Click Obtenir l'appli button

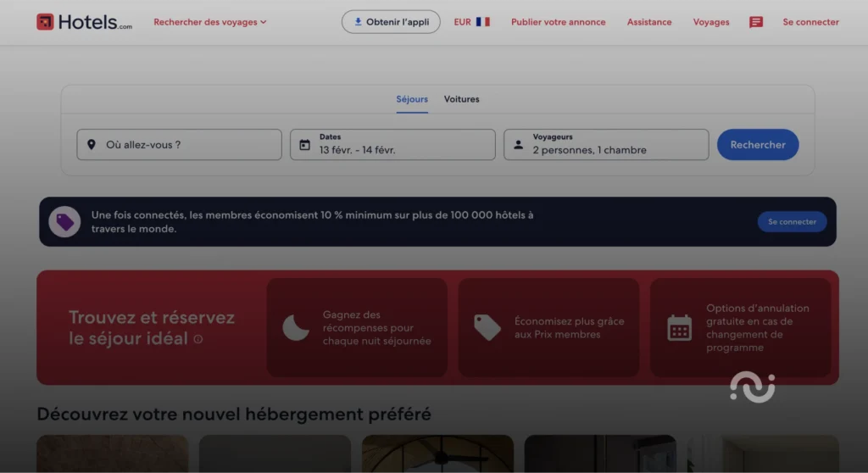(x=391, y=22)
